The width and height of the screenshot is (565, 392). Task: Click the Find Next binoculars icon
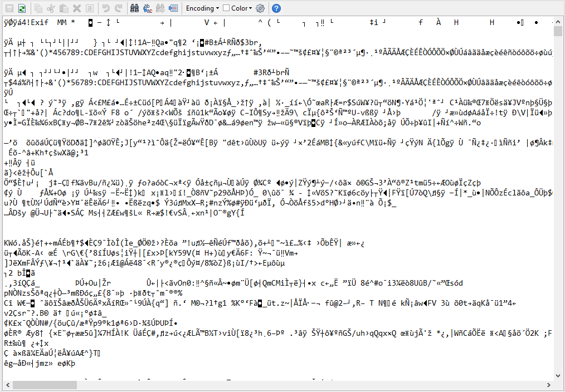point(160,8)
